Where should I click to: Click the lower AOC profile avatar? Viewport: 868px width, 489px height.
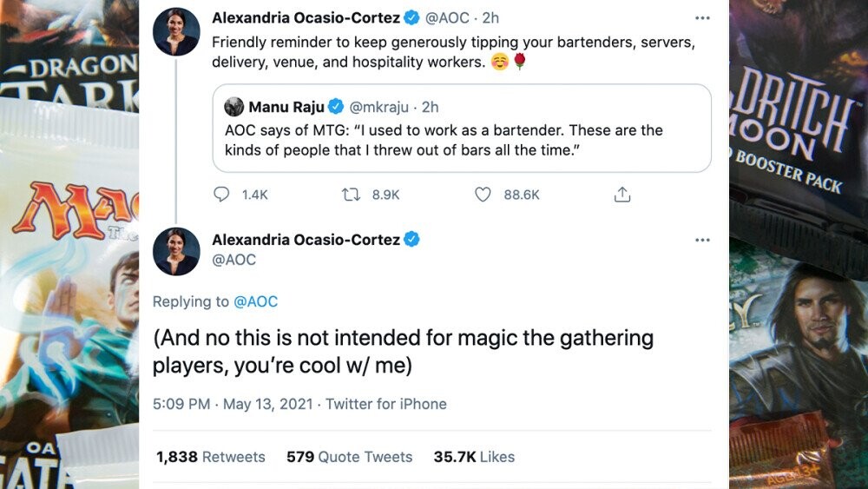pyautogui.click(x=177, y=252)
